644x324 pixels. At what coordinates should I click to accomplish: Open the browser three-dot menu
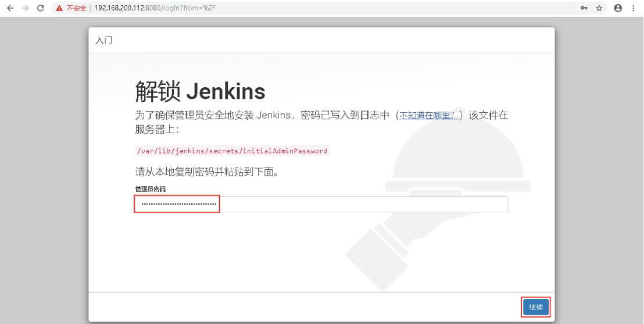tap(634, 8)
